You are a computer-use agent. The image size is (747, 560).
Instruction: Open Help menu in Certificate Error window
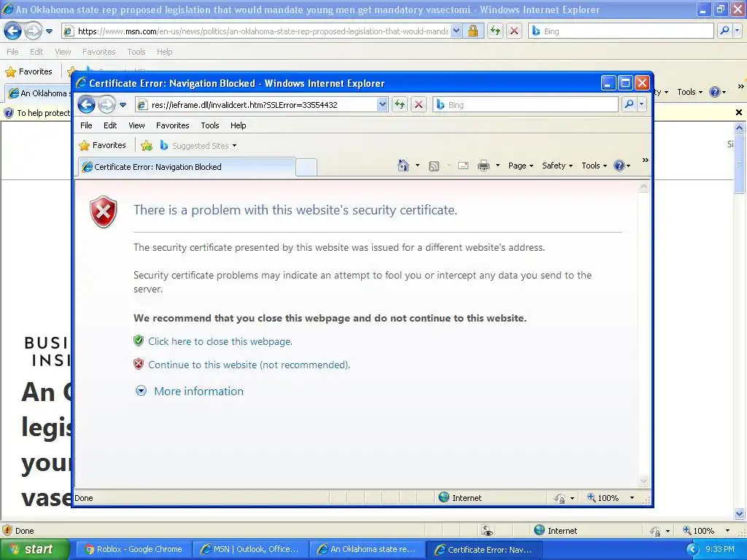pos(239,125)
